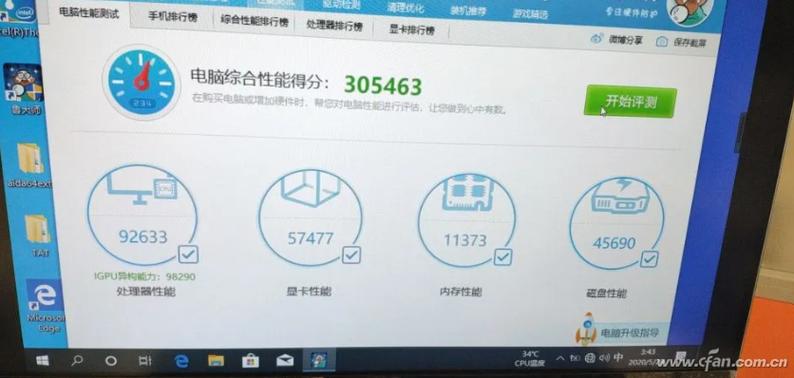Open the 显卡排行榜 tab

coord(412,29)
